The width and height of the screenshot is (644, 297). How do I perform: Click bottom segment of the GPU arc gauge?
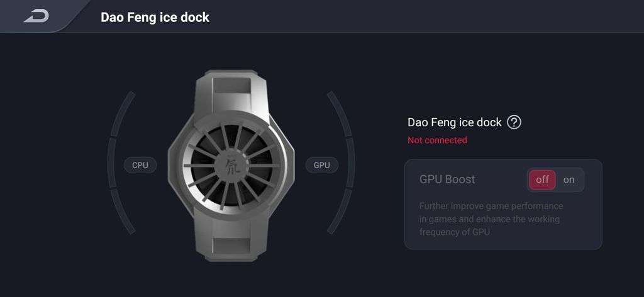click(x=340, y=212)
